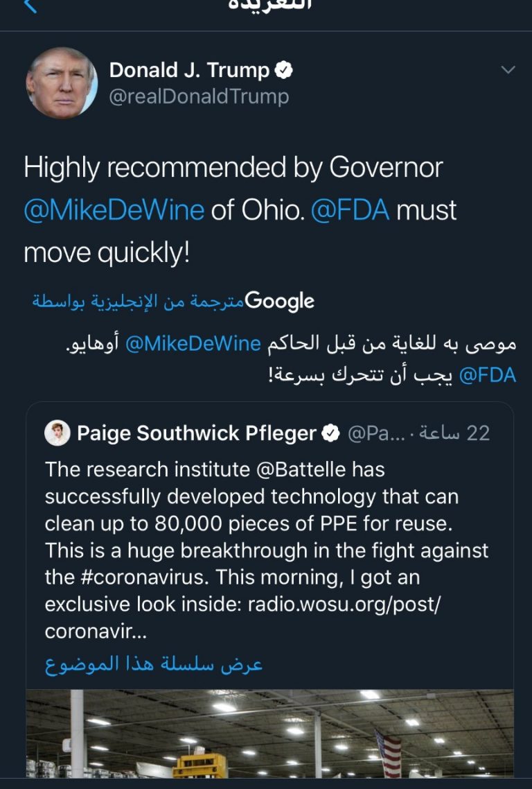The width and height of the screenshot is (532, 789).
Task: Open the tweet options chevron menu
Action: [x=508, y=70]
